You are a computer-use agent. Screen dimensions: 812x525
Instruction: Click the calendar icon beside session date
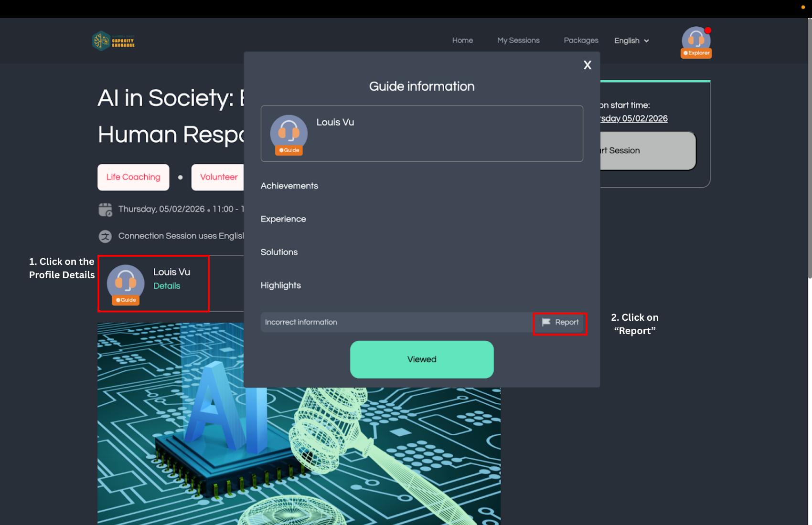(x=105, y=210)
